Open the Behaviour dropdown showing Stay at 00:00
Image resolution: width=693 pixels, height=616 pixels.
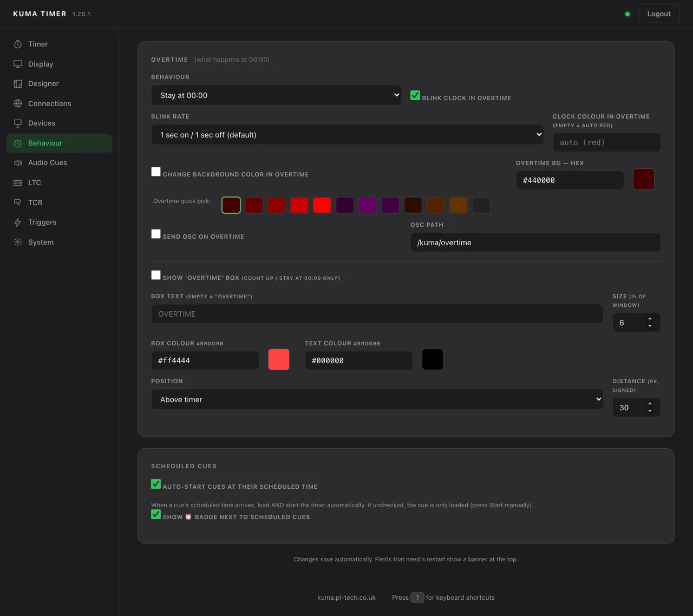click(276, 95)
